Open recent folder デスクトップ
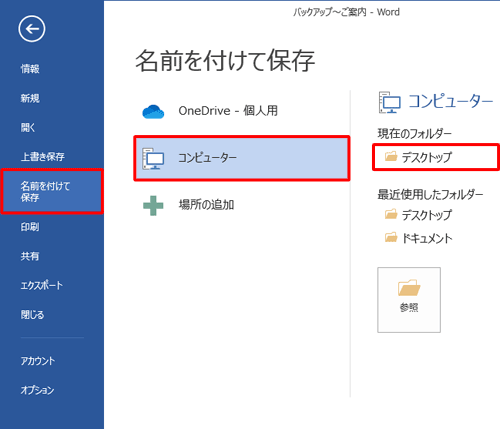 pos(427,215)
